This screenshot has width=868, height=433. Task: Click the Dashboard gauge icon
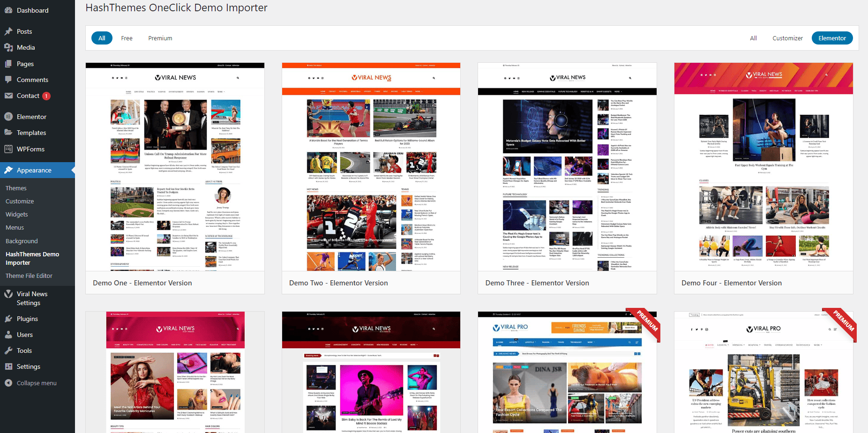(8, 10)
